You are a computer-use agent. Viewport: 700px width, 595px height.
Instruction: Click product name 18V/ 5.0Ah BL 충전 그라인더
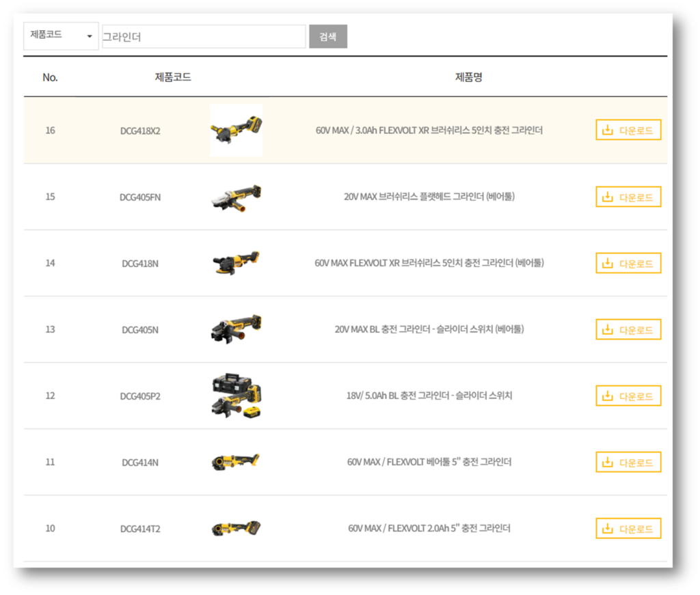pyautogui.click(x=429, y=395)
